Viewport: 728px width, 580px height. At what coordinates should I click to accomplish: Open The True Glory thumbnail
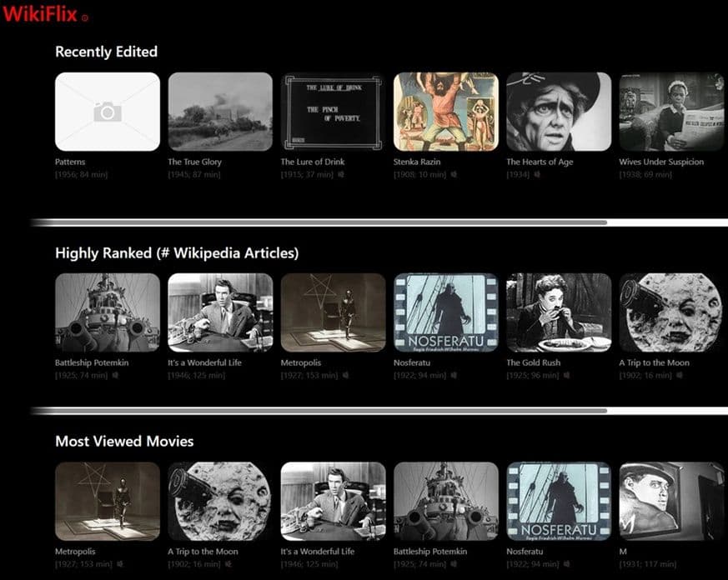(220, 112)
